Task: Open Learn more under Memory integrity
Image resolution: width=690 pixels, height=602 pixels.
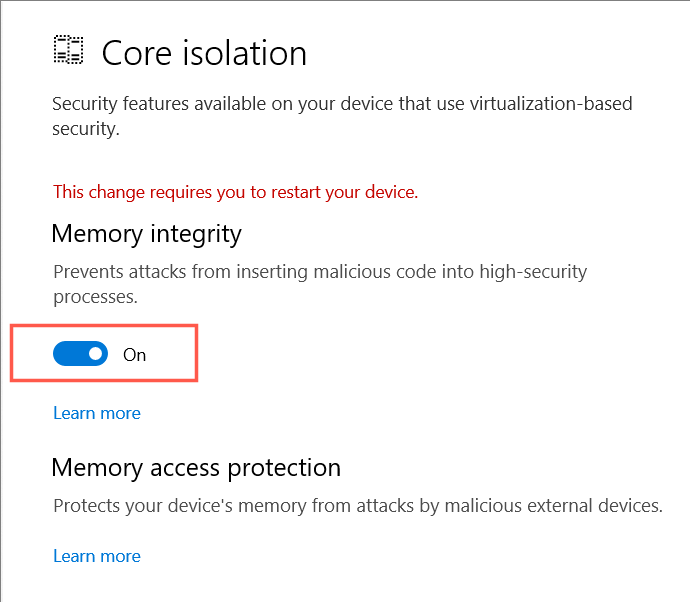Action: [x=97, y=413]
